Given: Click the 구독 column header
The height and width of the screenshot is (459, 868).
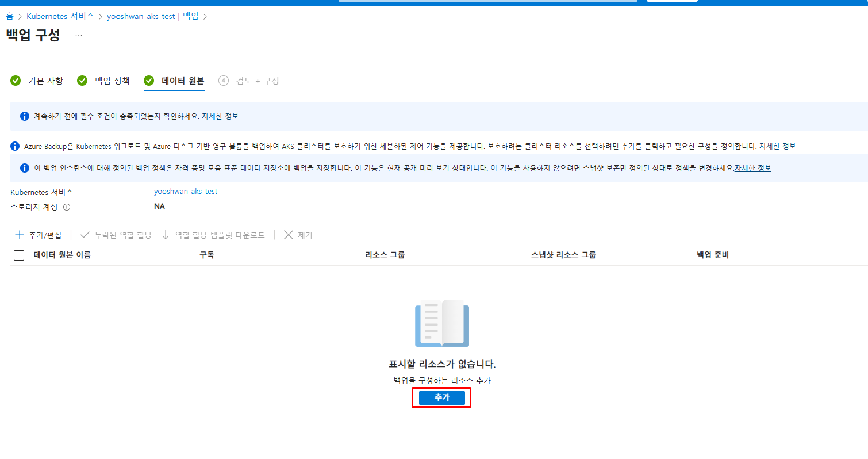Looking at the screenshot, I should 207,255.
